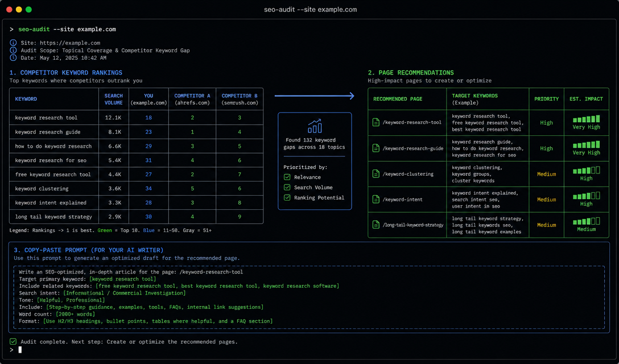
Task: Click the info icon beside Site URL
Action: (x=13, y=43)
